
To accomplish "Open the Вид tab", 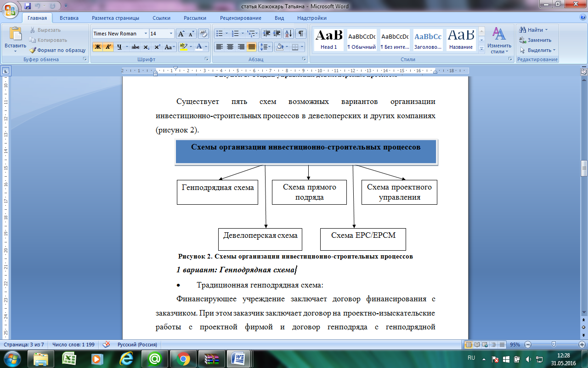I will coord(279,18).
